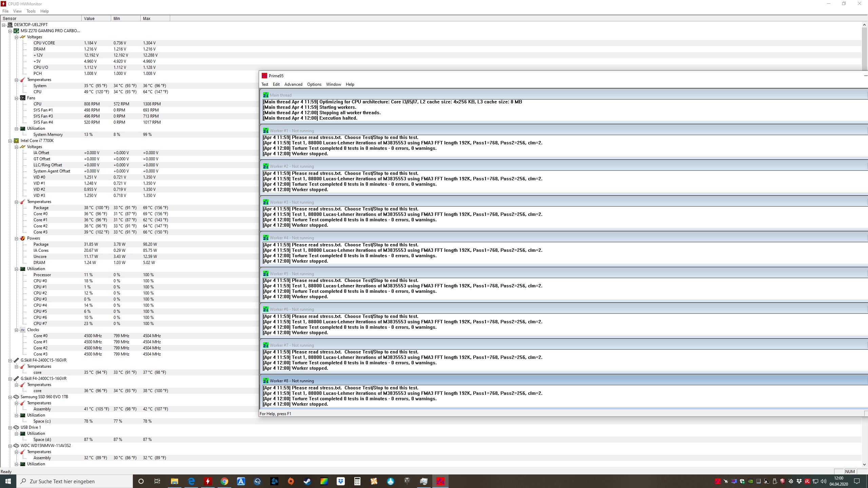This screenshot has width=868, height=488.
Task: Open the Calculator taskbar icon
Action: coord(357,481)
